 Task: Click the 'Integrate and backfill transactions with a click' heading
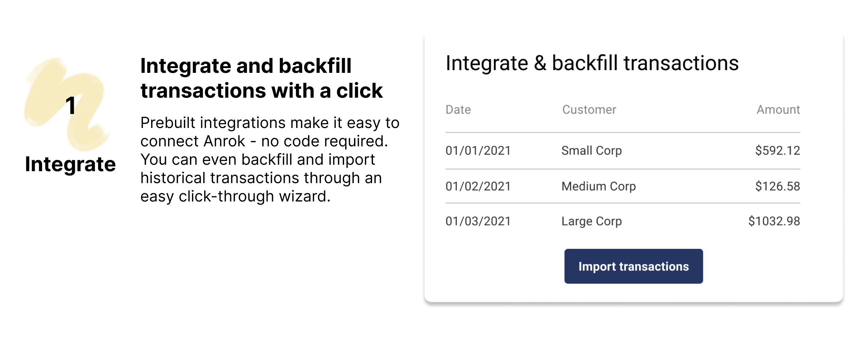click(261, 78)
